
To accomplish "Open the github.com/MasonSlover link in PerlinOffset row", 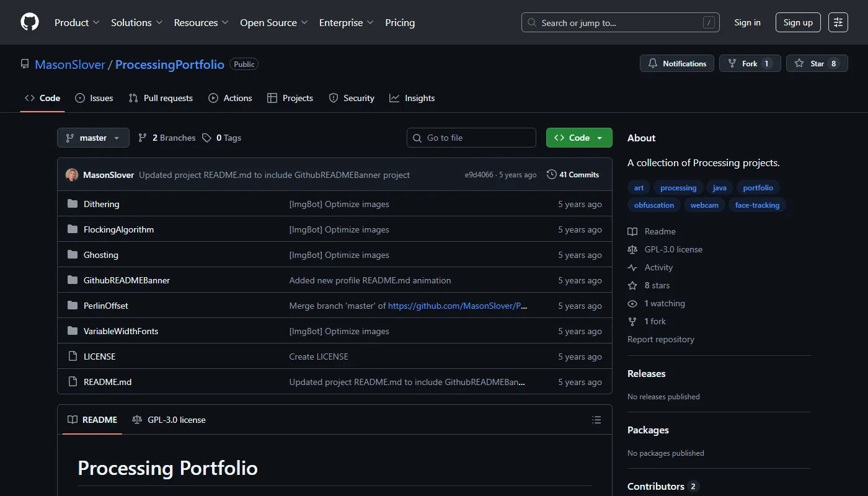I will click(x=458, y=306).
